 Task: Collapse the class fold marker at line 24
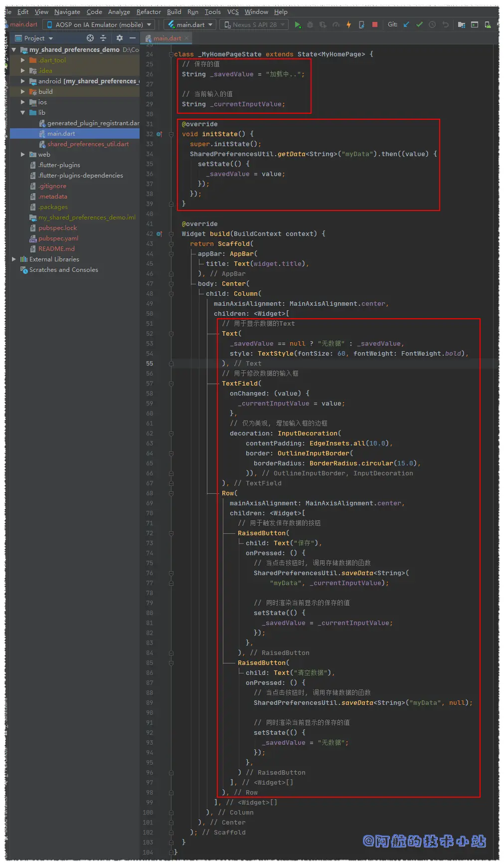click(170, 54)
